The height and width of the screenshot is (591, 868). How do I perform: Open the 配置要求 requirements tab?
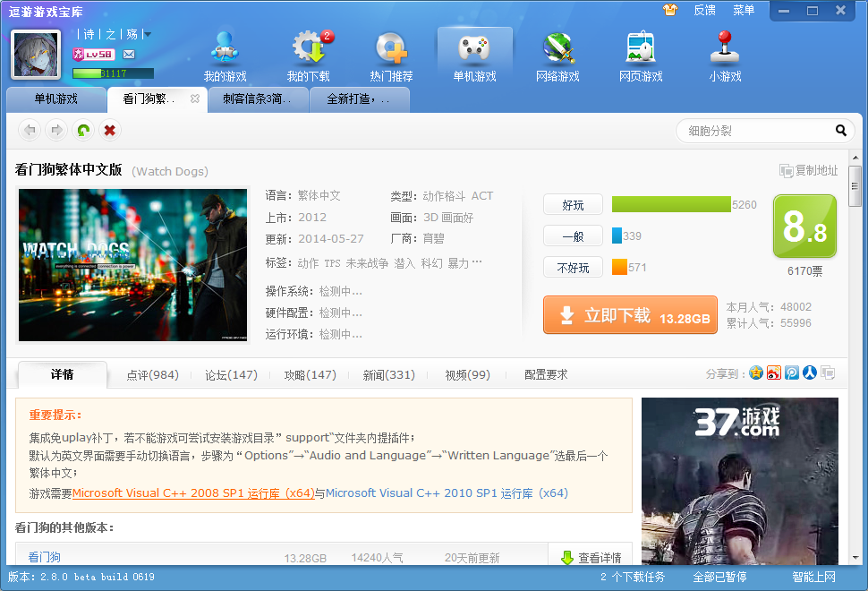[x=546, y=375]
